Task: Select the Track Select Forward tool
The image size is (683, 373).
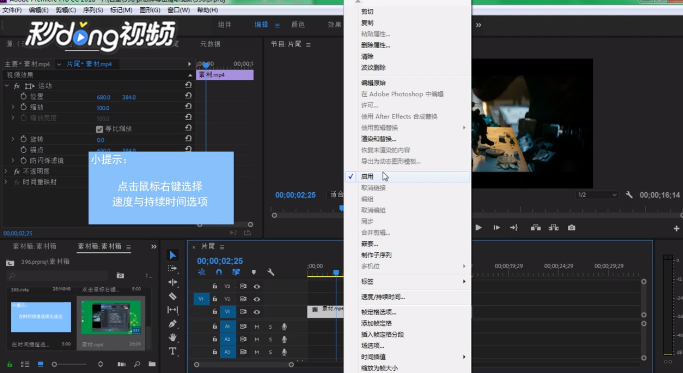Action: coord(172,268)
